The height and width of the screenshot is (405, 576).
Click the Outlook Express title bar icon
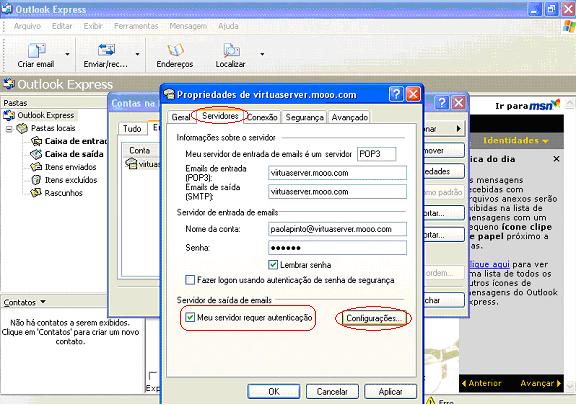(x=7, y=9)
